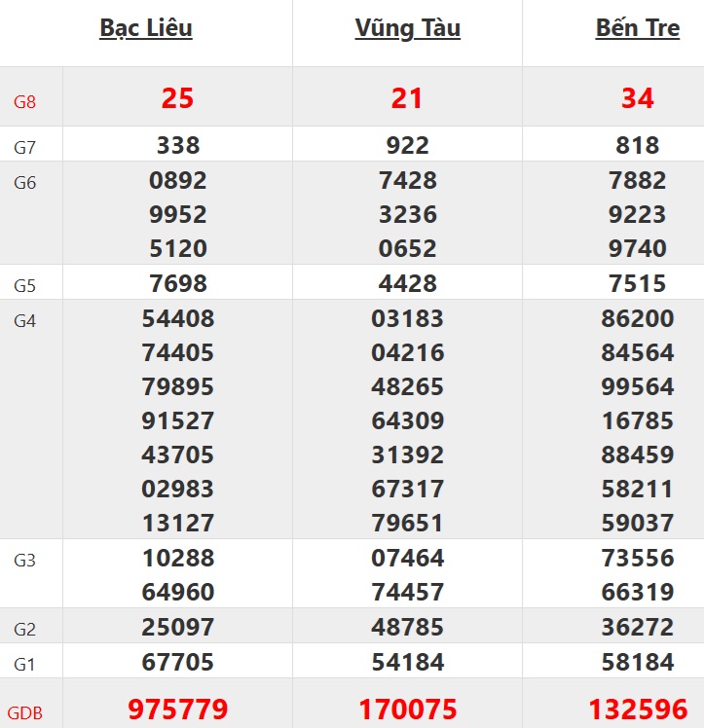Select Bạc Liêu first prize number 67705
This screenshot has width=704, height=728.
177,663
